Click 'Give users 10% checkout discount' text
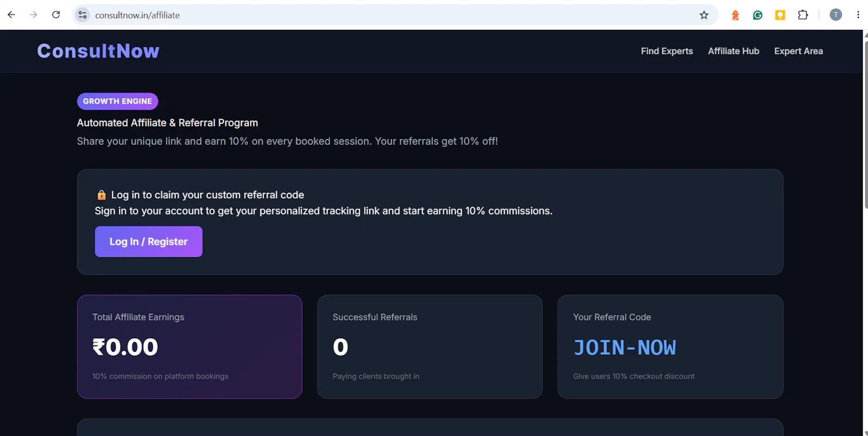 point(634,376)
